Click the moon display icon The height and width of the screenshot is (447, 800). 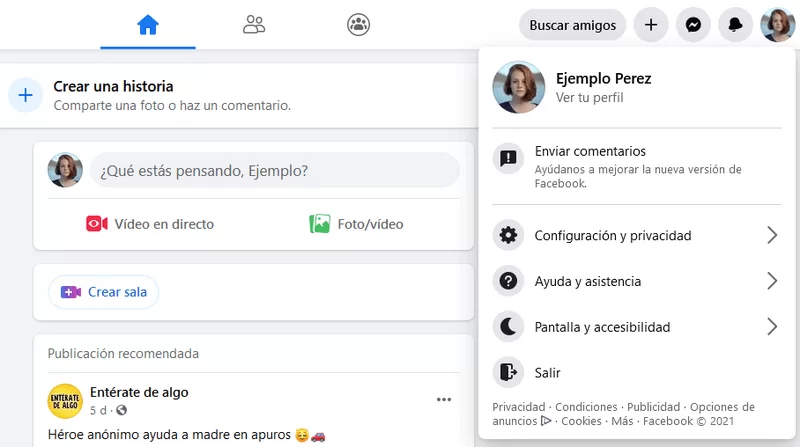[x=508, y=327]
